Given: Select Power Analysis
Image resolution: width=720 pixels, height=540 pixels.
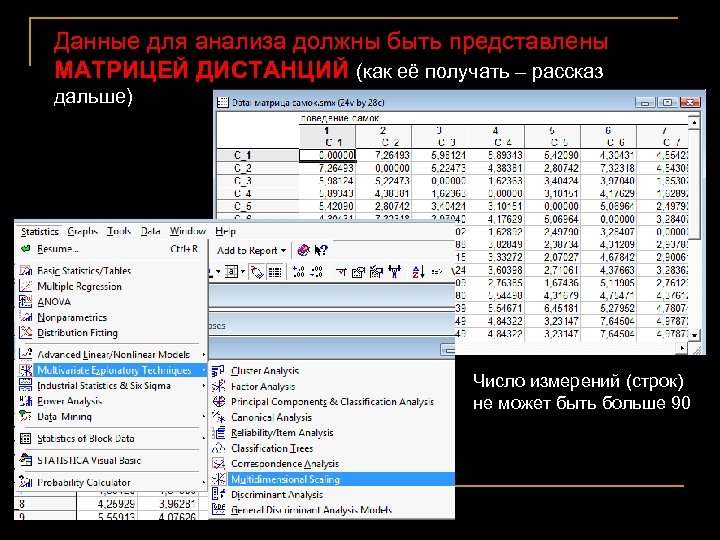Looking at the screenshot, I should [x=110, y=401].
